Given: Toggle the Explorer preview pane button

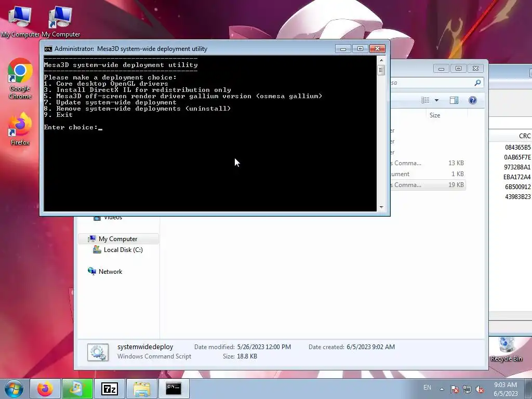Looking at the screenshot, I should pyautogui.click(x=454, y=100).
